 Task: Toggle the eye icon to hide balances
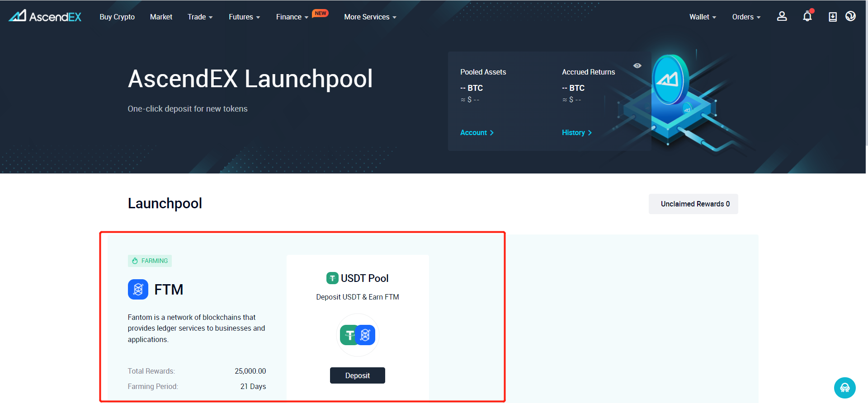tap(637, 66)
